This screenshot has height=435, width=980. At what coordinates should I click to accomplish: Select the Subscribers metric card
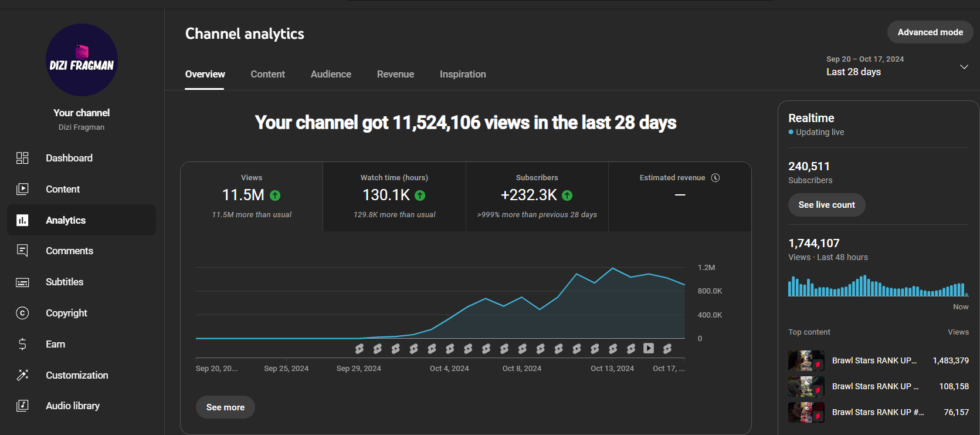(537, 197)
